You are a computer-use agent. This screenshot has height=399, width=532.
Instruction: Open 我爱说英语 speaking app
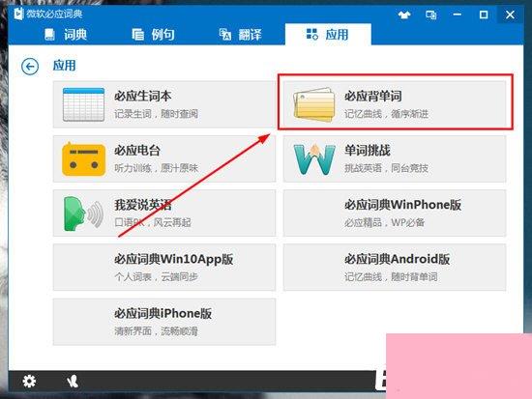(x=164, y=213)
